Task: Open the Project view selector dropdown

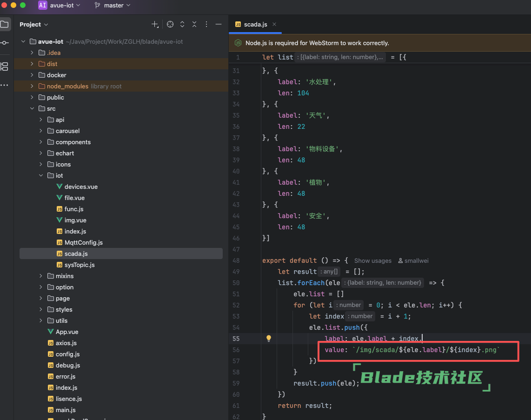Action: (34, 24)
